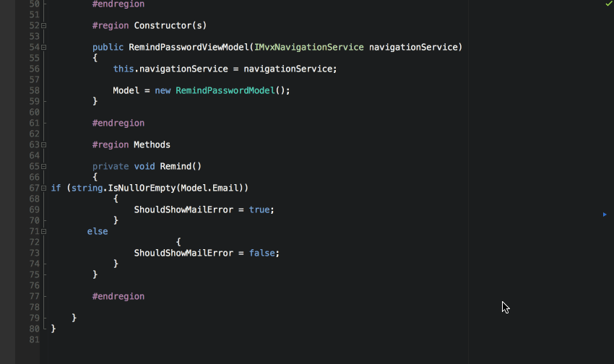Collapse the Constructor(s) region at line 52

(44, 26)
